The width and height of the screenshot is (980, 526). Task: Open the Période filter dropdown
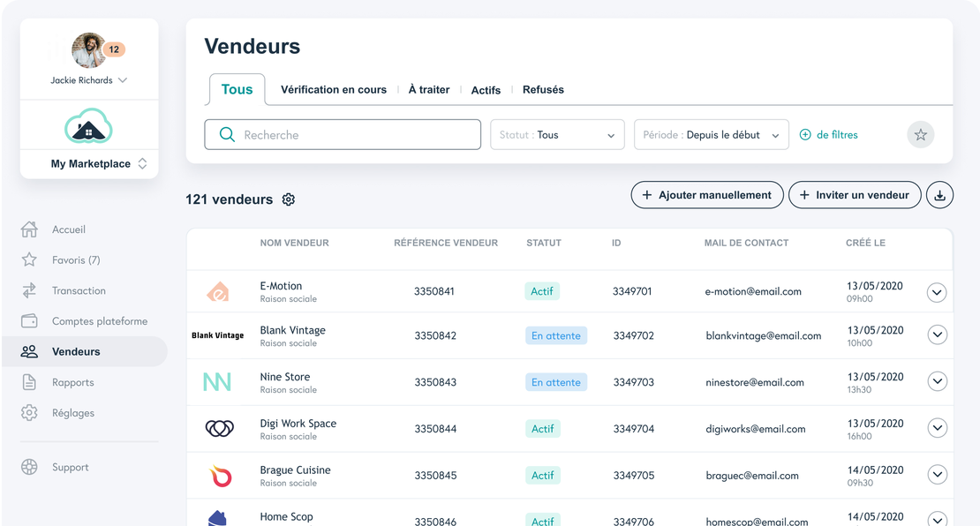click(711, 135)
